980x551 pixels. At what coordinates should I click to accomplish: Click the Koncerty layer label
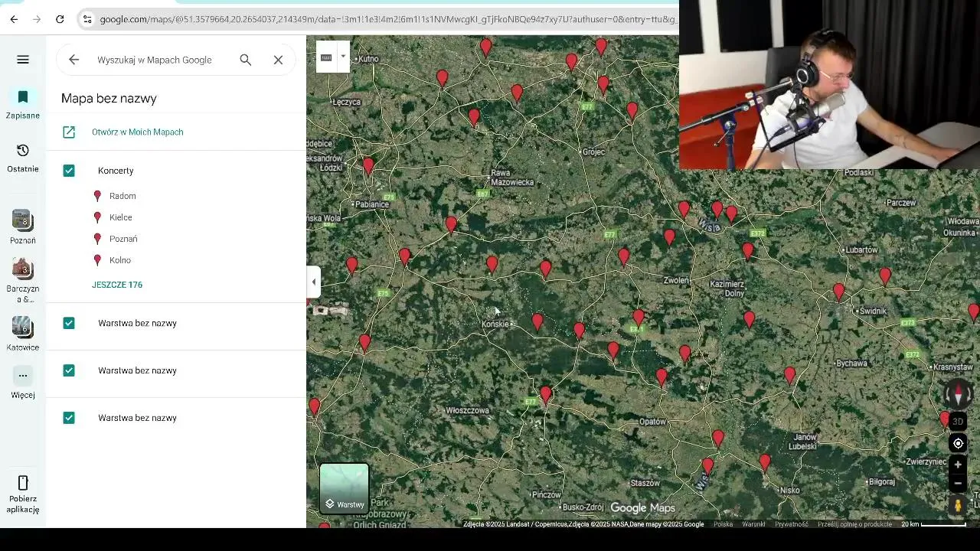point(116,171)
